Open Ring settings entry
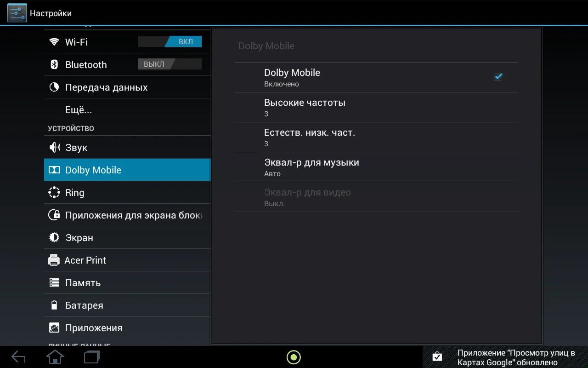Viewport: 588px width, 368px height. pyautogui.click(x=127, y=192)
